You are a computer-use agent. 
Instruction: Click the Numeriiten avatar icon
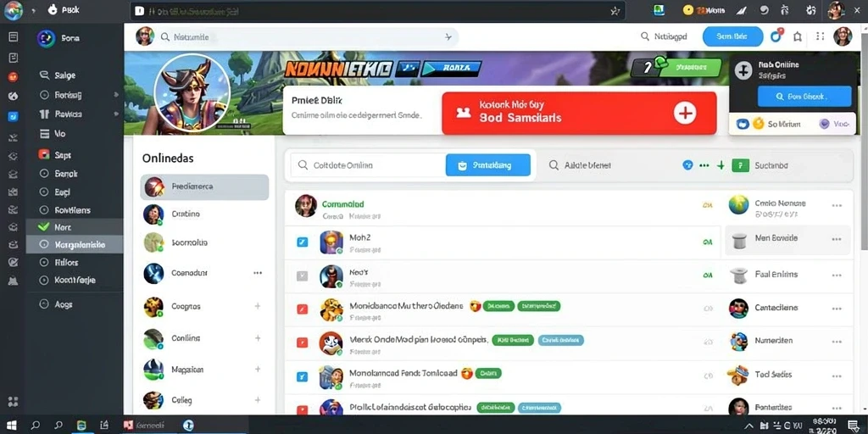739,342
